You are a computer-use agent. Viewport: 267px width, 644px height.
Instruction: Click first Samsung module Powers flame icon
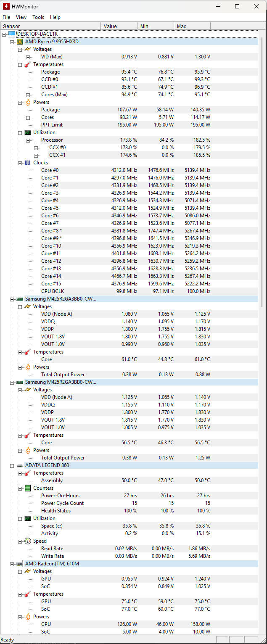pyautogui.click(x=28, y=367)
